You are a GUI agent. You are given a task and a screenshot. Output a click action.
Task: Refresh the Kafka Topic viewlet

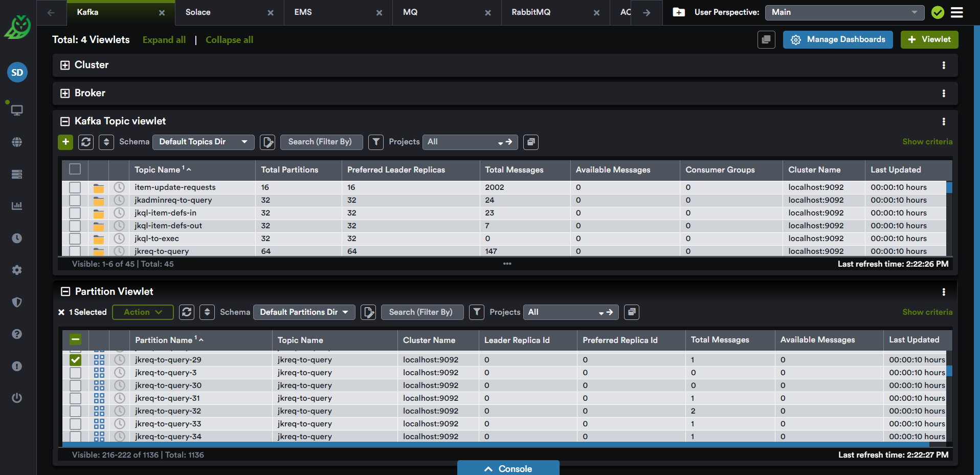tap(86, 142)
